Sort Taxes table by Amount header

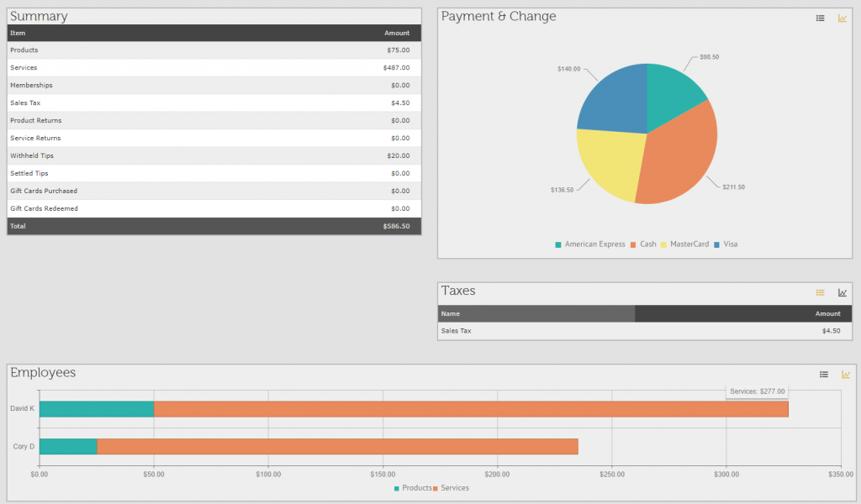[827, 313]
